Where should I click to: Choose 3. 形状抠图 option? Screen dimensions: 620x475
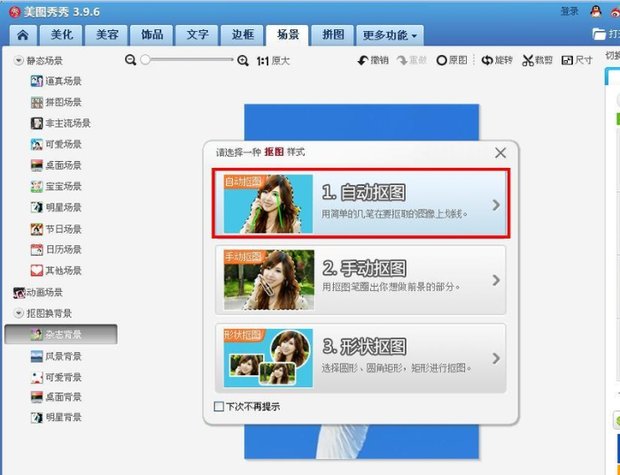[361, 358]
